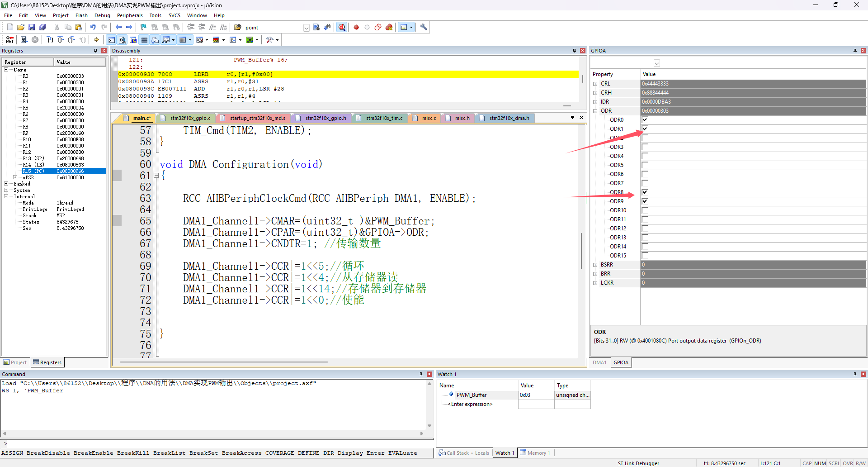Uncheck the ODR1 bit checkbox
The width and height of the screenshot is (868, 467).
pos(645,129)
